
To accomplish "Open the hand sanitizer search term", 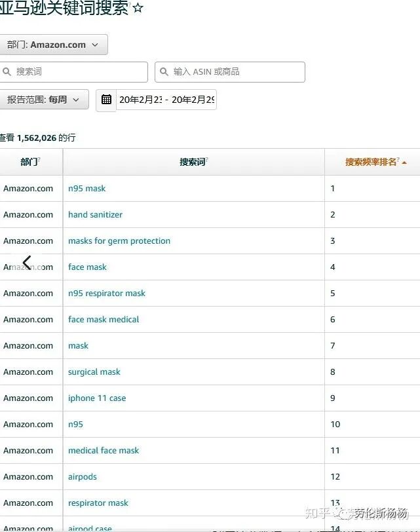I will pyautogui.click(x=95, y=214).
